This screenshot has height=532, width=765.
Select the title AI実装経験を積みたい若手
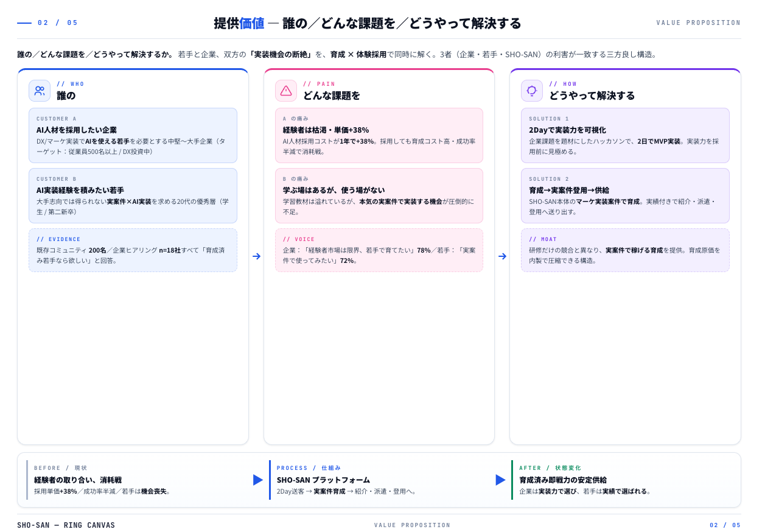(x=80, y=190)
